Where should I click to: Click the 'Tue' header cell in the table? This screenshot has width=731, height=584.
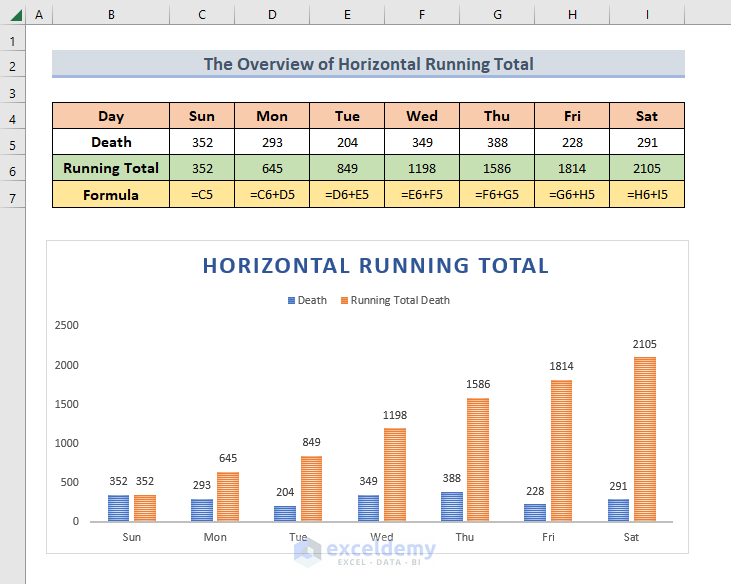pyautogui.click(x=347, y=116)
